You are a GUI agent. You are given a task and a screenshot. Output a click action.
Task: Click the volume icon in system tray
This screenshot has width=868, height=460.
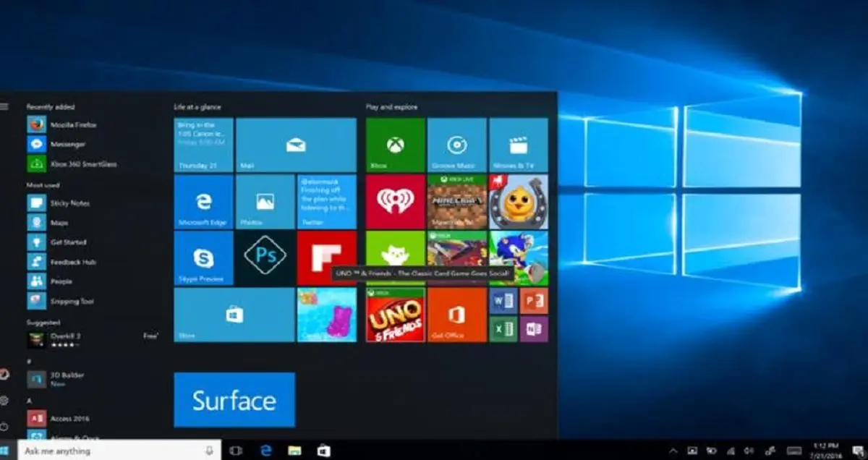coord(749,451)
